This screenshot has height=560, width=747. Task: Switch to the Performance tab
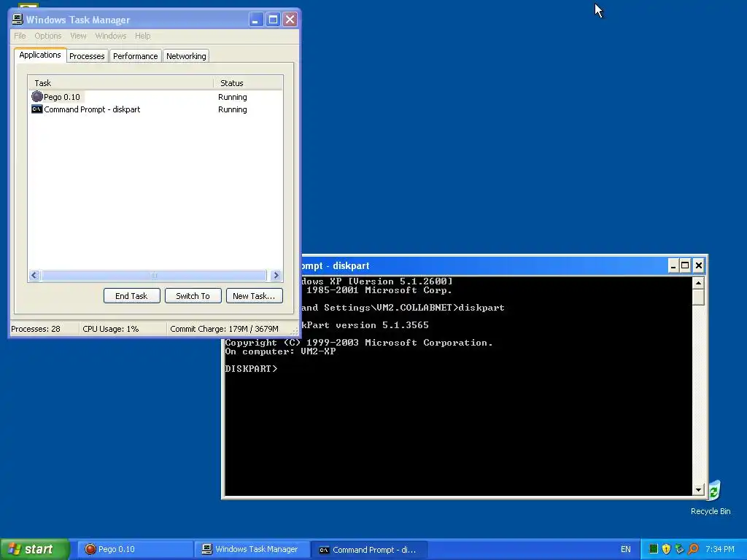[x=135, y=56]
